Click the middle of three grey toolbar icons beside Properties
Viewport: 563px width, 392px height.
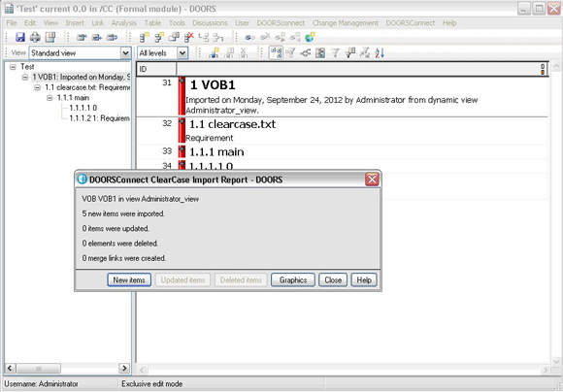[x=97, y=37]
